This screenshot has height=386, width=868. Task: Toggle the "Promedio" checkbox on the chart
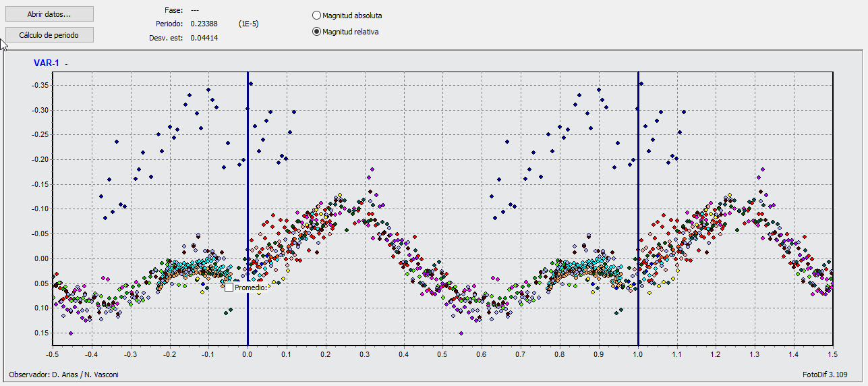pyautogui.click(x=229, y=287)
